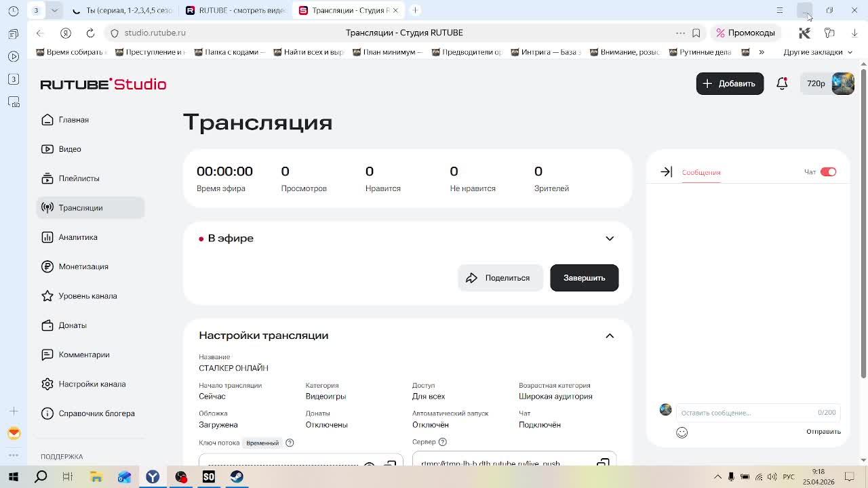
Task: End the stream with Завершить
Action: [584, 278]
